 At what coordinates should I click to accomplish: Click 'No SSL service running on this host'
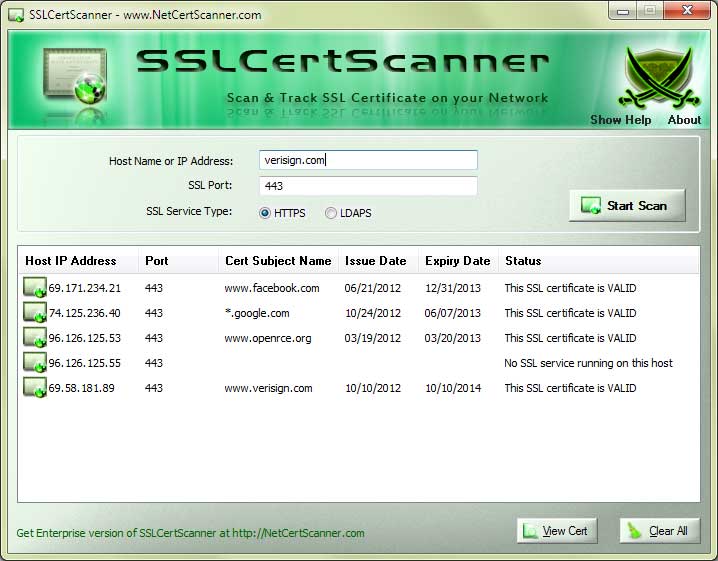588,363
